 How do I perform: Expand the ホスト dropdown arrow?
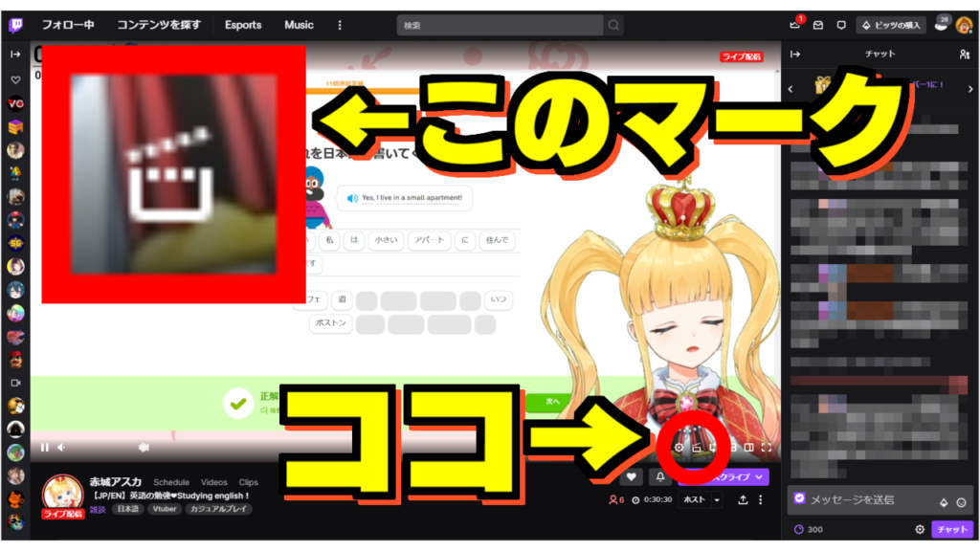(717, 500)
